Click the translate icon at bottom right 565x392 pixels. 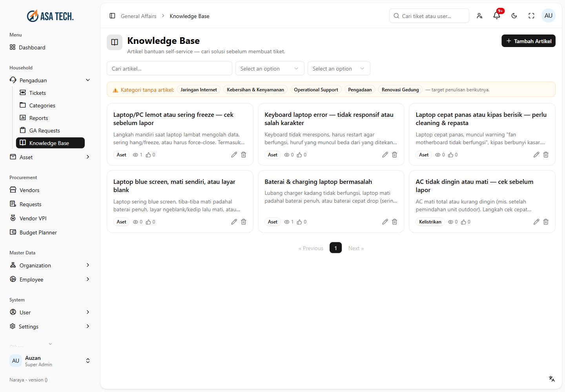coord(552,379)
